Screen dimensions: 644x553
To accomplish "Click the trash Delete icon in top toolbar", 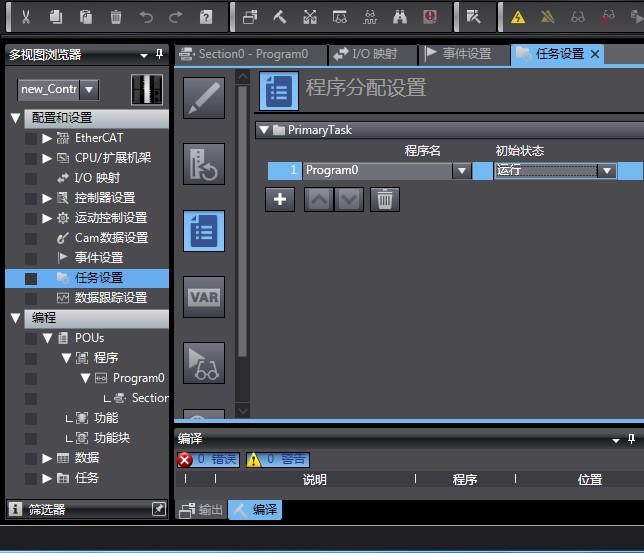I will point(116,17).
